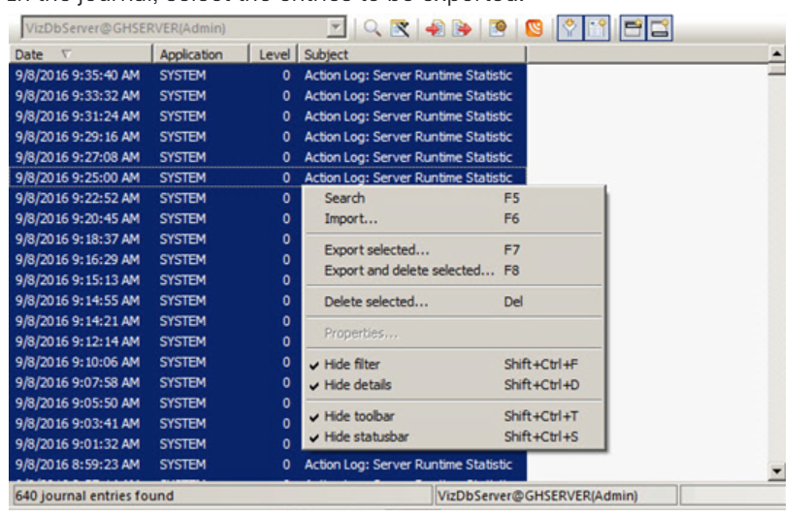This screenshot has width=812, height=517.
Task: Select the 9/8/2016 9:10:06 AM journal entry
Action: 155,362
